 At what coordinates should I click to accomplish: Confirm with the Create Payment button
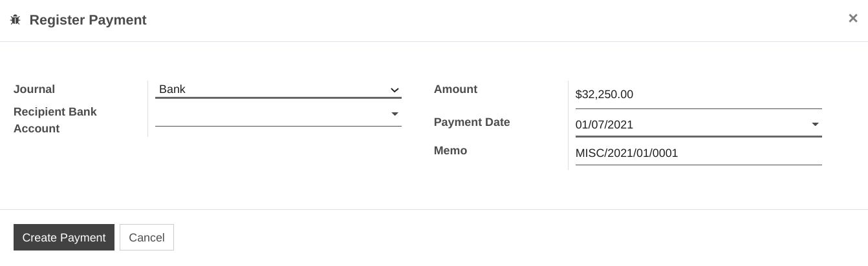[x=64, y=238]
